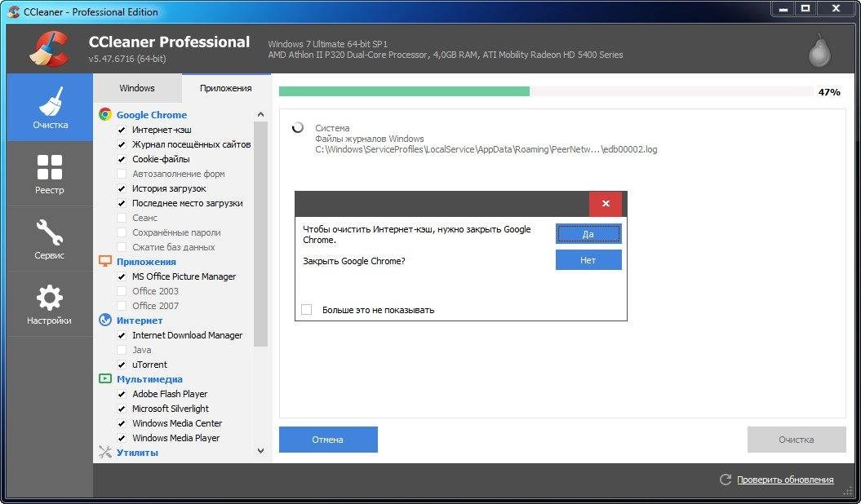Enable Сохранённые пароли checkbox
861x504 pixels.
click(x=122, y=232)
